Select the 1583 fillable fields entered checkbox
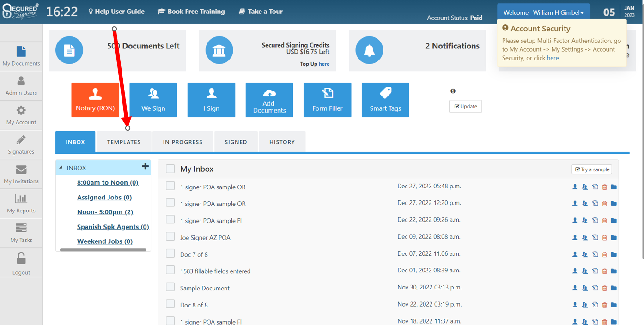The height and width of the screenshot is (325, 644). (x=170, y=270)
